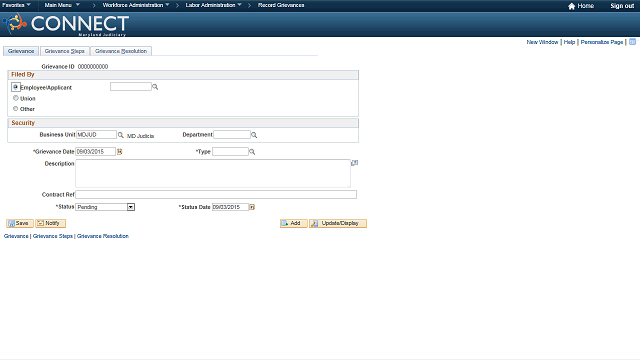The height and width of the screenshot is (360, 640).
Task: Open the Status Date calendar picker
Action: (x=252, y=207)
